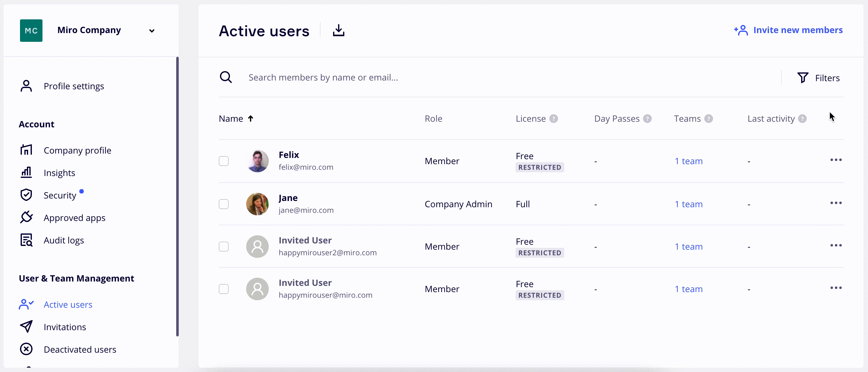Click the Approved apps plug icon
The height and width of the screenshot is (372, 868).
coord(26,217)
